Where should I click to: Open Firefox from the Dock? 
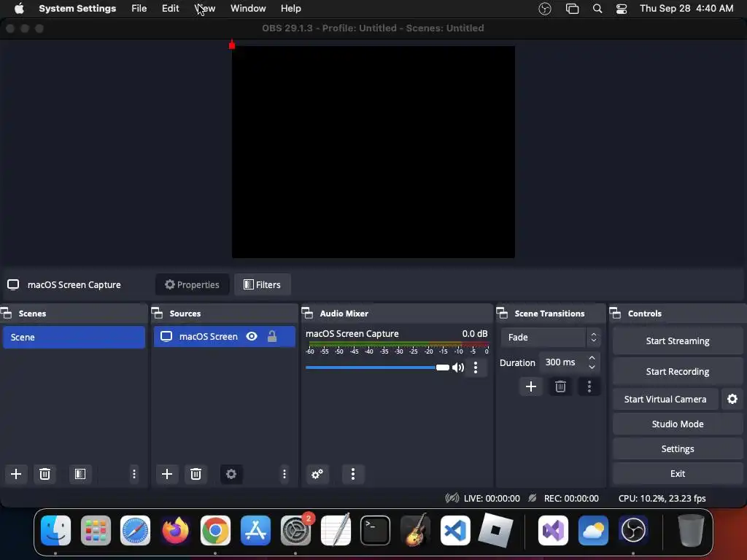(175, 530)
